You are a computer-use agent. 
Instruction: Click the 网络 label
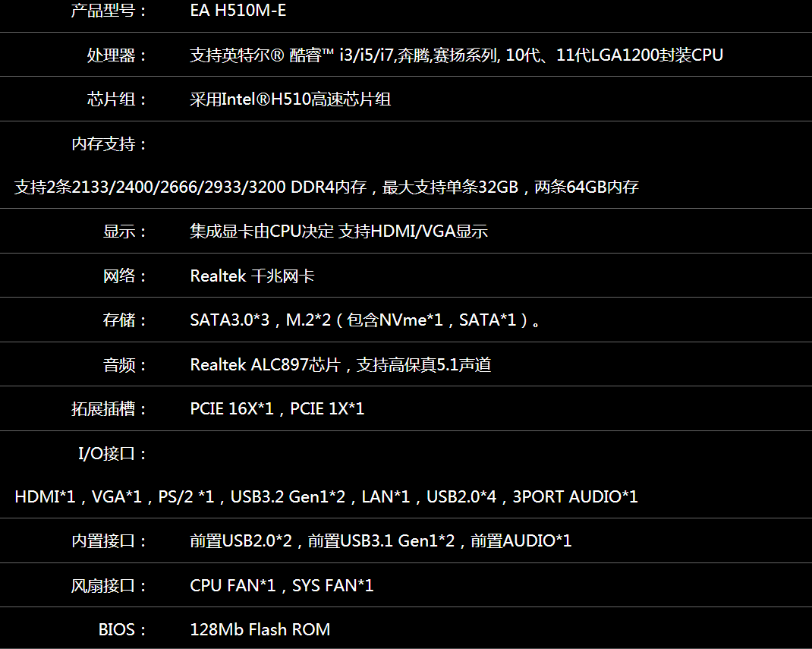pyautogui.click(x=124, y=276)
